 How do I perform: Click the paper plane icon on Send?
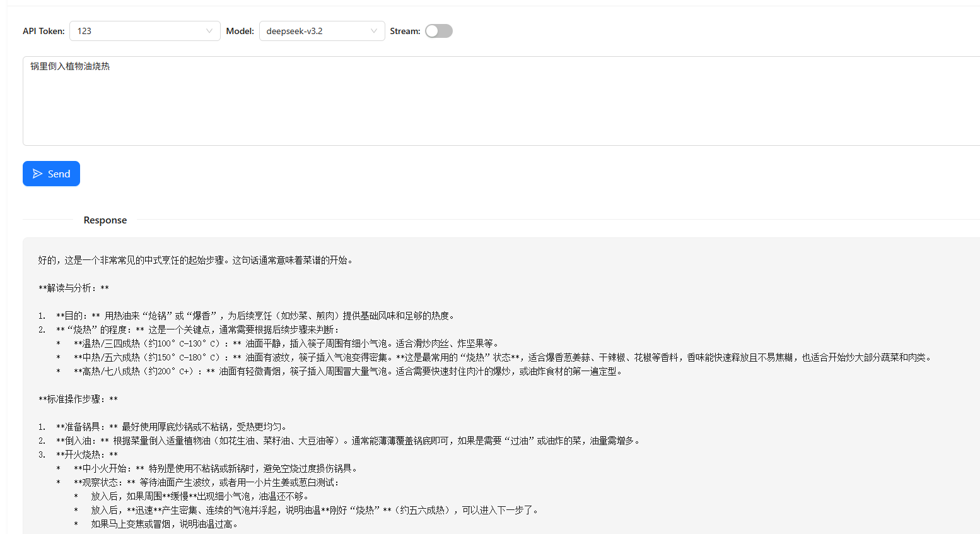pos(38,174)
